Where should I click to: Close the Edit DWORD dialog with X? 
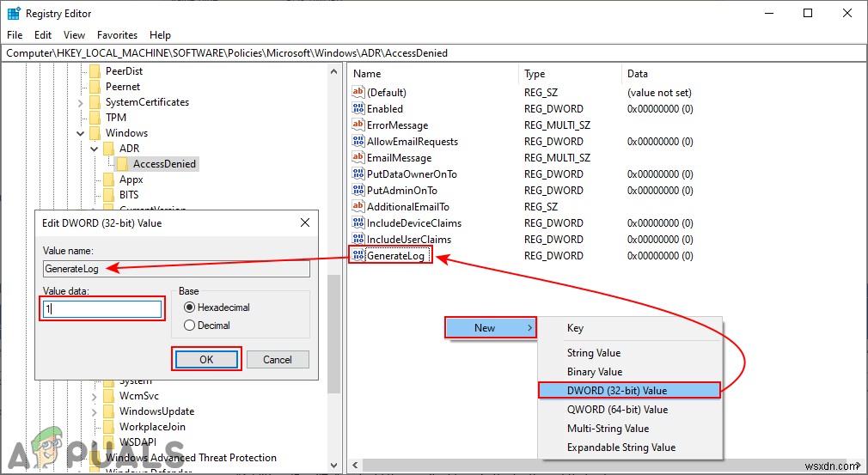pos(304,222)
